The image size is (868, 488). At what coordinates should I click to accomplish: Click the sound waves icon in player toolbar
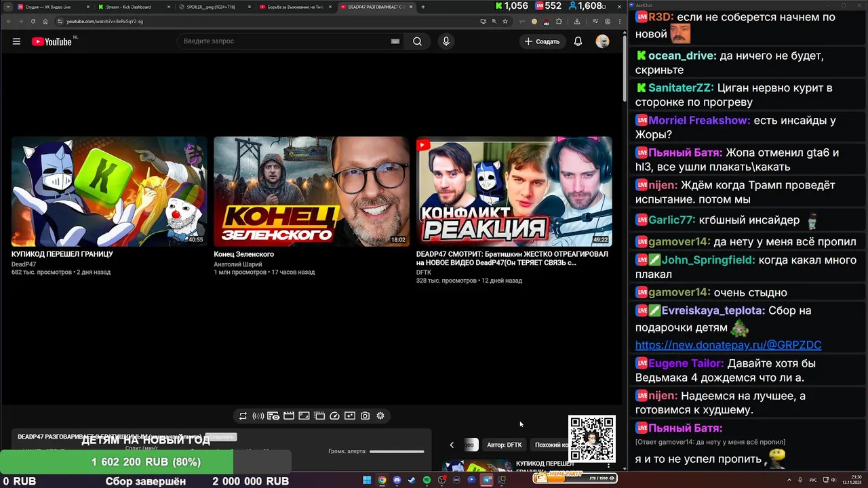pos(258,416)
